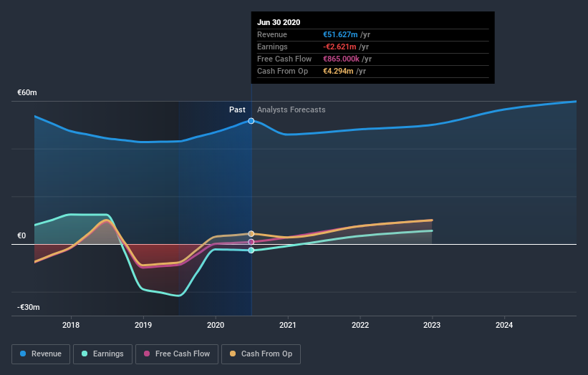Screen dimensions: 588x375
Task: Click the Jun 30 2020 tooltip date
Action: pos(279,22)
